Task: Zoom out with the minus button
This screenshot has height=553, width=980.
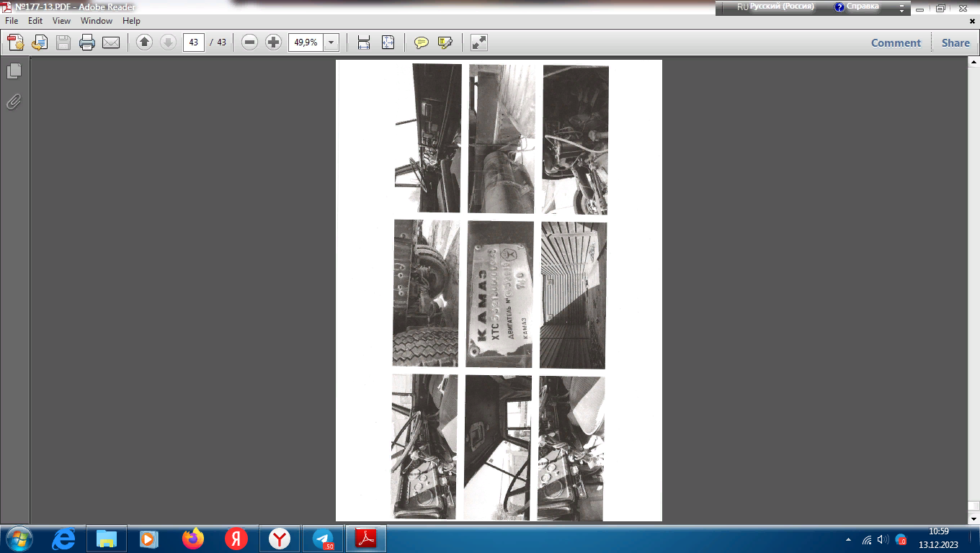Action: pos(250,42)
